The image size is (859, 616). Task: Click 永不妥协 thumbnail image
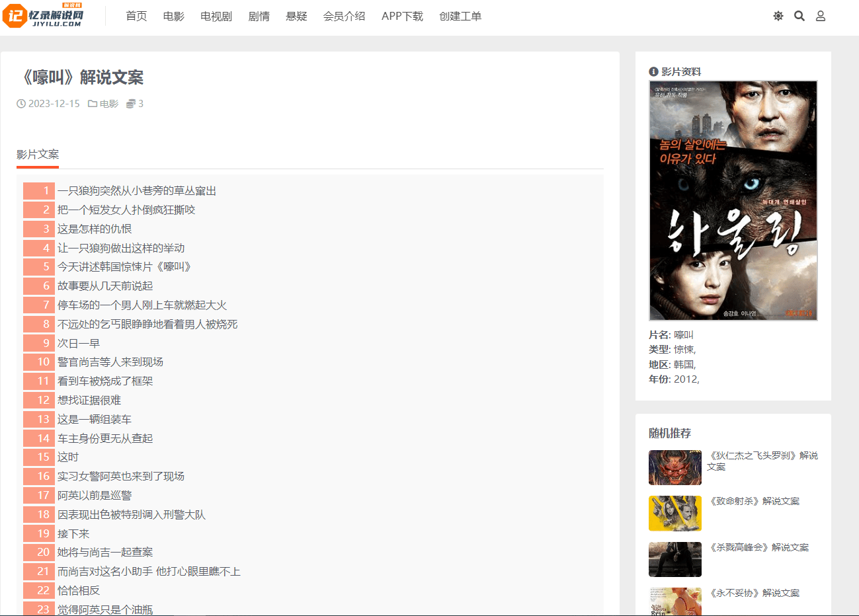[x=675, y=601]
